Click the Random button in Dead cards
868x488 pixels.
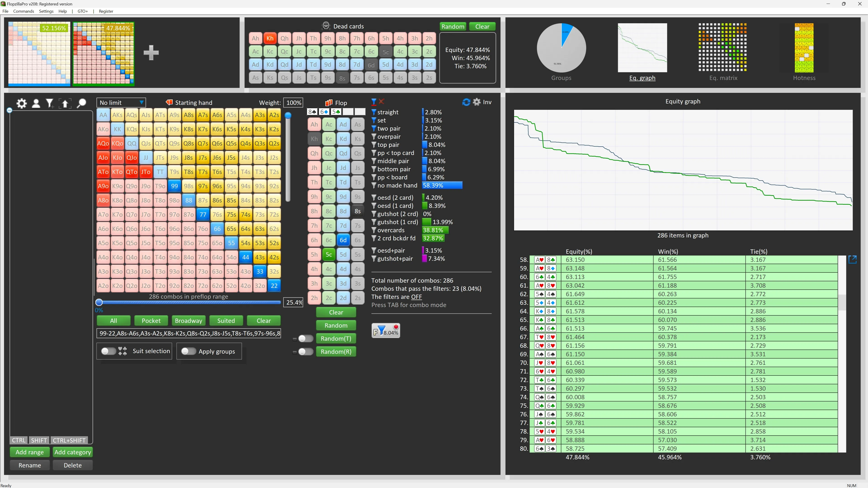[x=453, y=27]
